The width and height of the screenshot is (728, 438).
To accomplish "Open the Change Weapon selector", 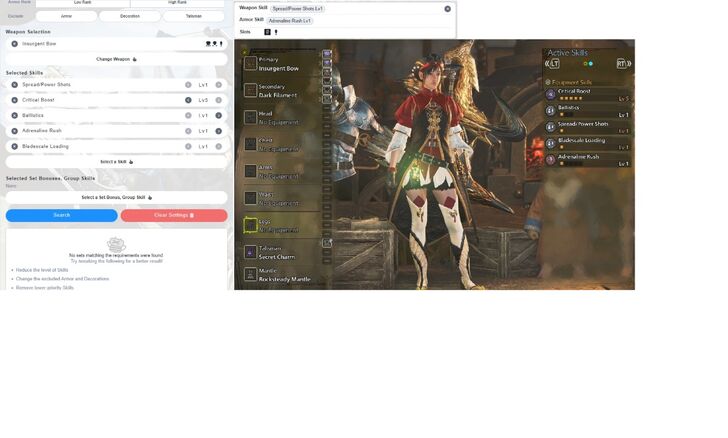I will coord(116,59).
